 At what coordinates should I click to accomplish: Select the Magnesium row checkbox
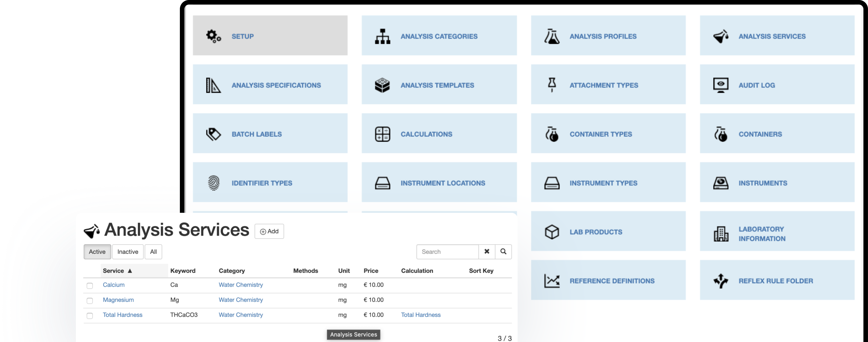pos(90,300)
